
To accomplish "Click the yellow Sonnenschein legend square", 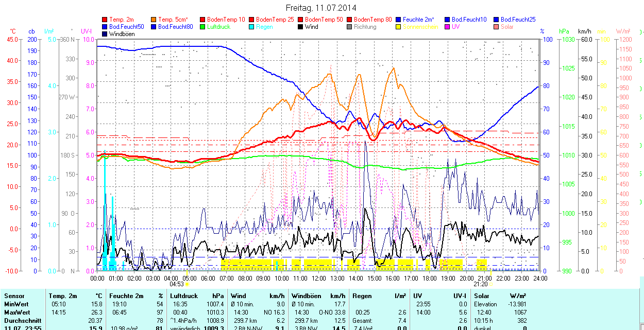I will (399, 27).
